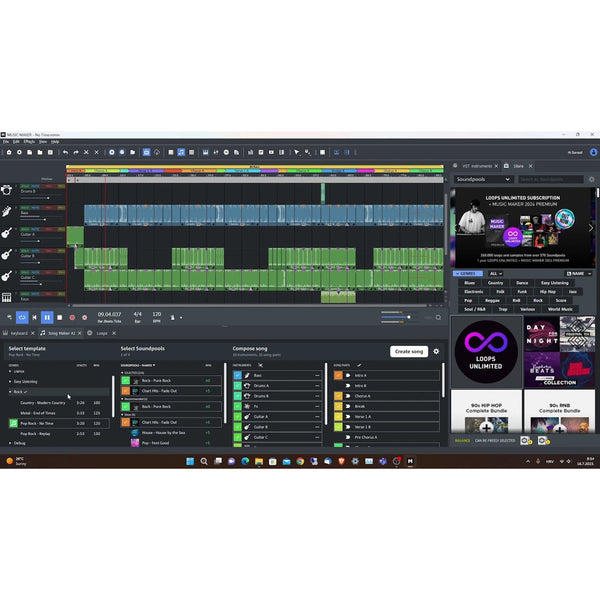This screenshot has height=600, width=600.
Task: Open the View menu
Action: click(x=43, y=142)
